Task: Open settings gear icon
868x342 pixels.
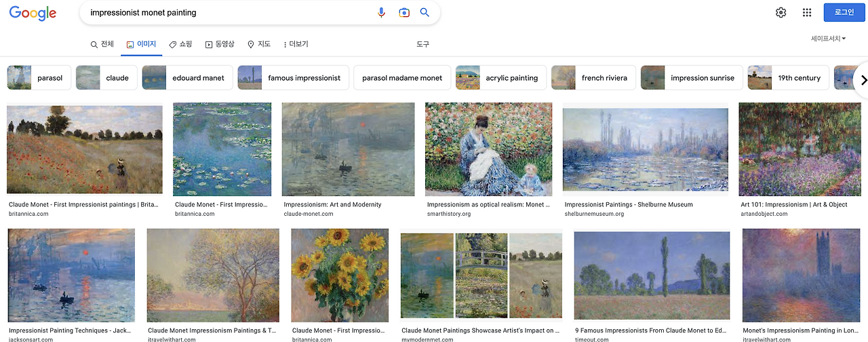Action: [781, 12]
